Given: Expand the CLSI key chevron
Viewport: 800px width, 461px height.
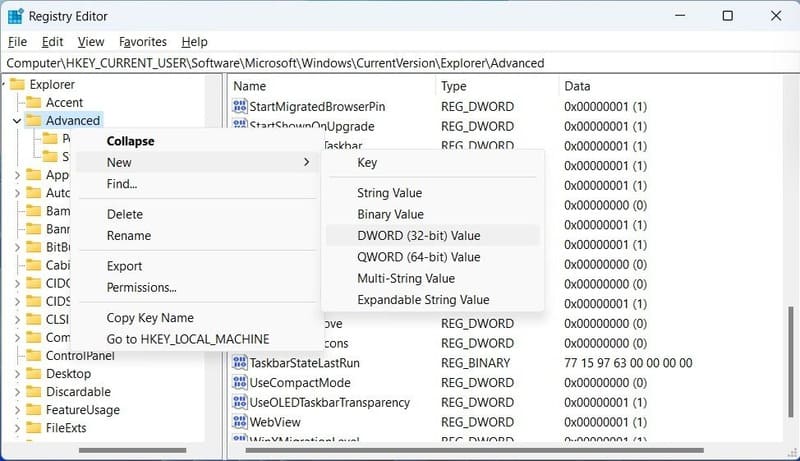Looking at the screenshot, I should (x=17, y=319).
